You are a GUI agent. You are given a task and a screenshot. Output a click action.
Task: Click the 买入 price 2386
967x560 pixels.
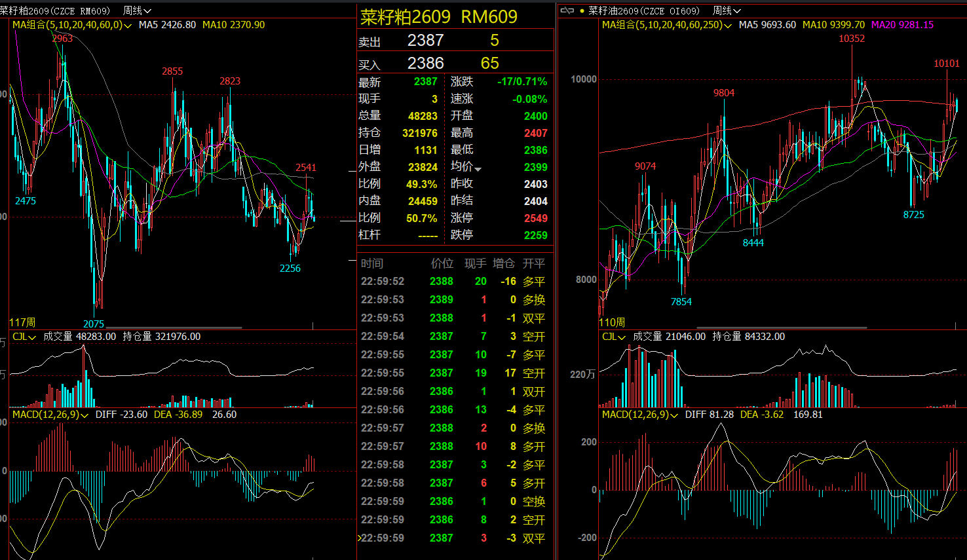point(425,64)
